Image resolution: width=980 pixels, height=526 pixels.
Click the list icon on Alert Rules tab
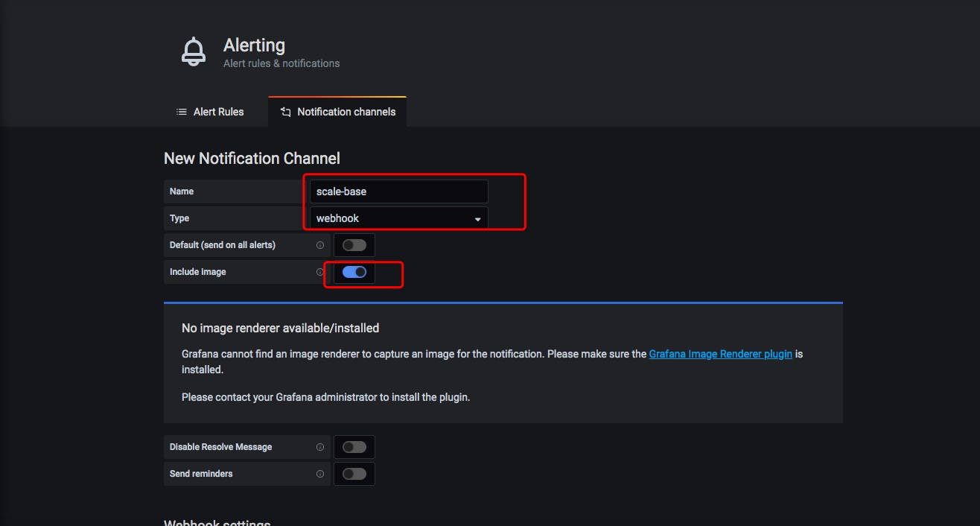(x=181, y=112)
